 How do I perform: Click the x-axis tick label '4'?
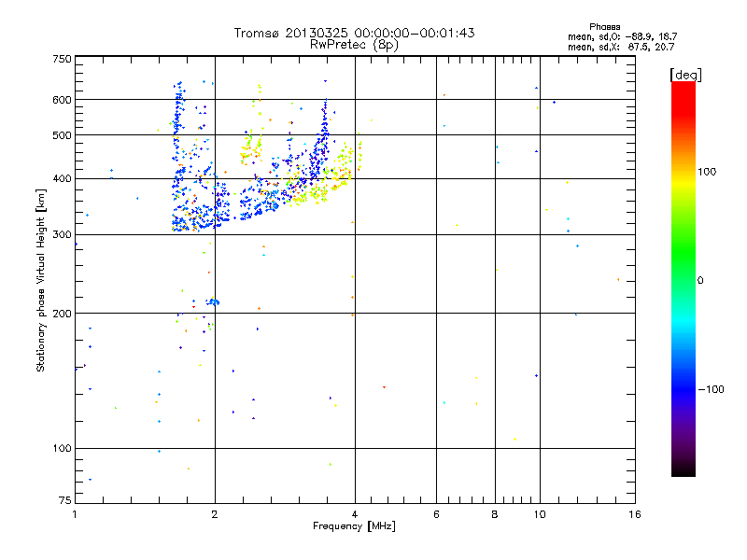tap(355, 514)
